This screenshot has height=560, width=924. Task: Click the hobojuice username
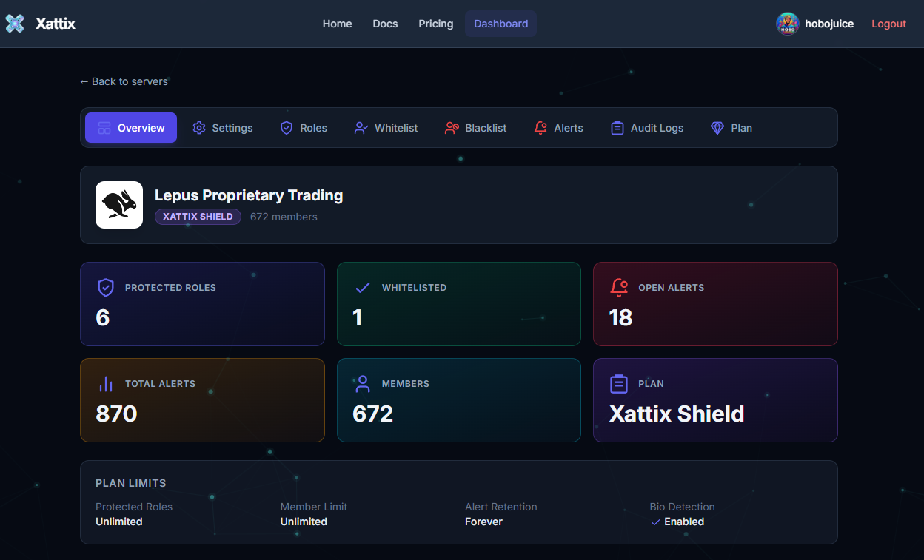(x=829, y=24)
